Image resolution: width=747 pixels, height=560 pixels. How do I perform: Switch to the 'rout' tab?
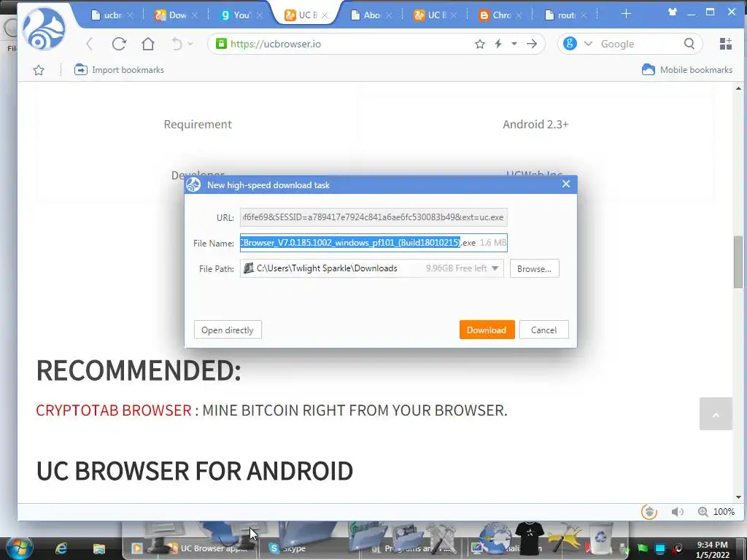[566, 15]
